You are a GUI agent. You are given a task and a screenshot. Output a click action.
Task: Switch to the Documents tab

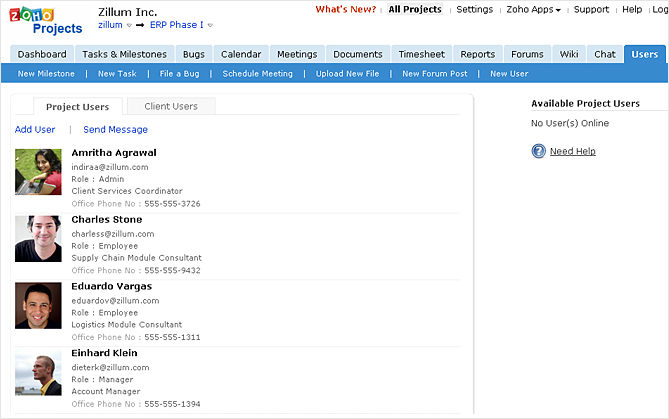click(x=358, y=54)
